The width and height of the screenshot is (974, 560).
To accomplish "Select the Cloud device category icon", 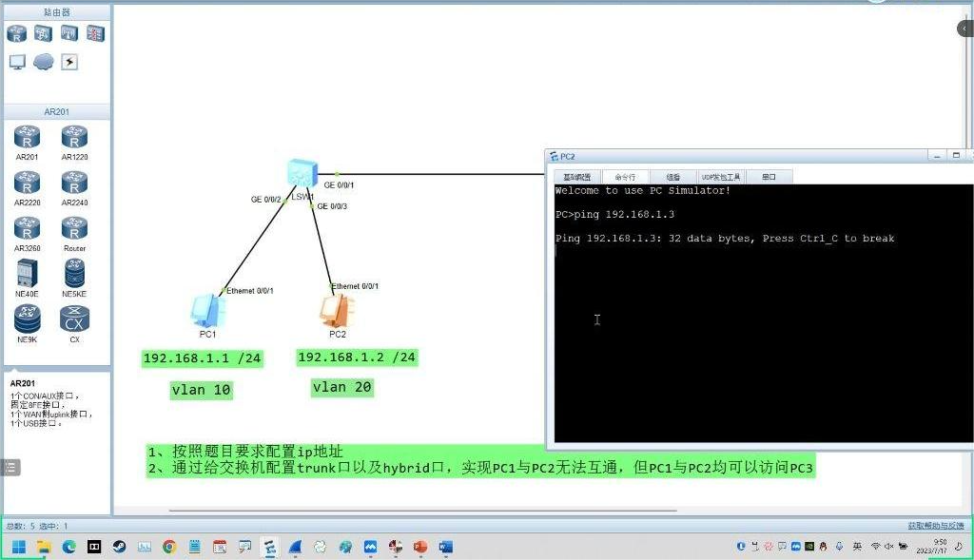I will tap(44, 62).
